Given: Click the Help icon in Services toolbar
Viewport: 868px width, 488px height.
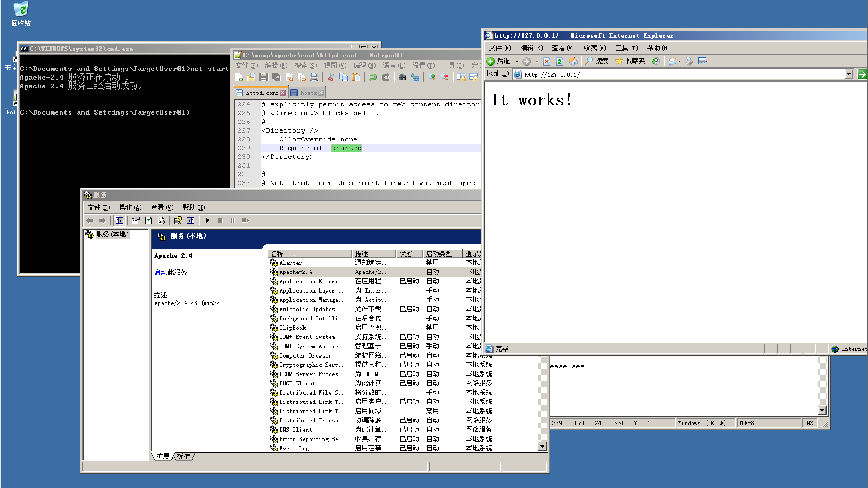Looking at the screenshot, I should [x=177, y=221].
